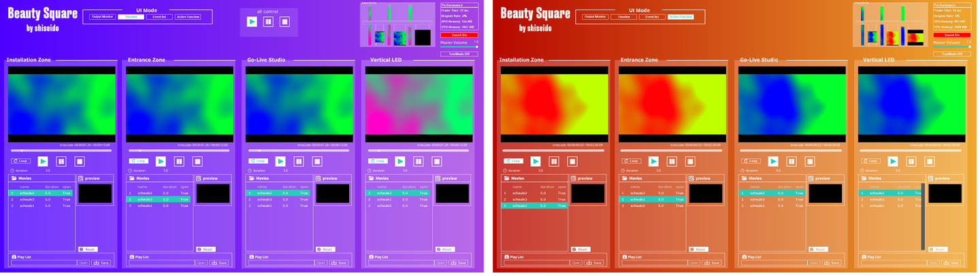The width and height of the screenshot is (980, 276).
Task: Pause orange screen Vertical LED video
Action: 911,162
